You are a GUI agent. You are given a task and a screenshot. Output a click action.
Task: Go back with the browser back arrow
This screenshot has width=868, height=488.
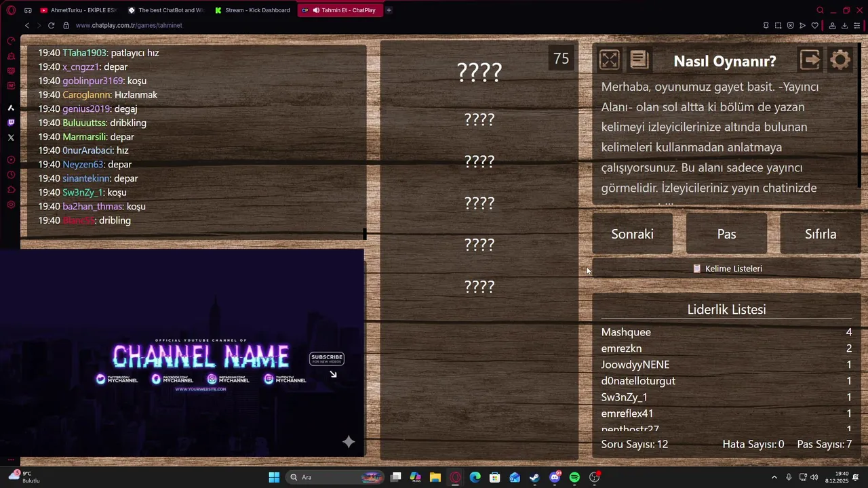[x=26, y=25]
